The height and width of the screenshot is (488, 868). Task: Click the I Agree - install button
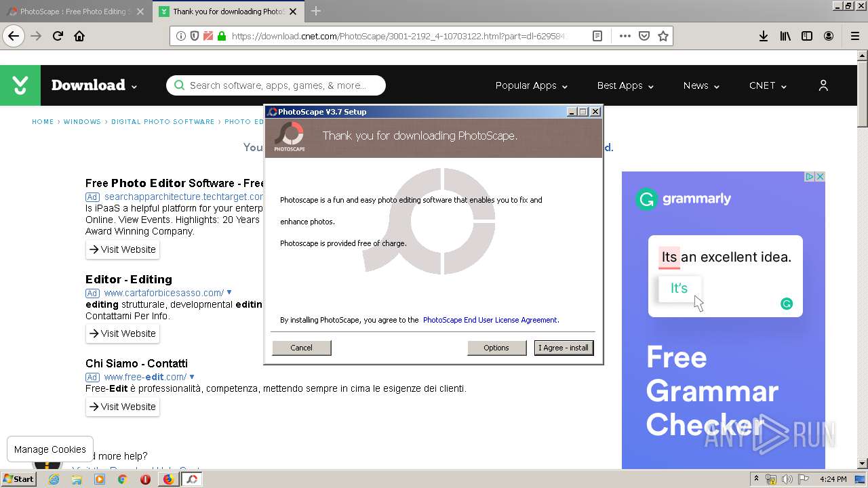click(564, 348)
